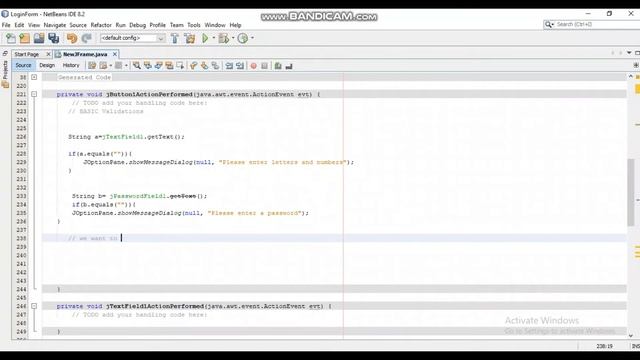This screenshot has height=360, width=640.
Task: Open the Debug Project dropdown arrow
Action: click(233, 38)
